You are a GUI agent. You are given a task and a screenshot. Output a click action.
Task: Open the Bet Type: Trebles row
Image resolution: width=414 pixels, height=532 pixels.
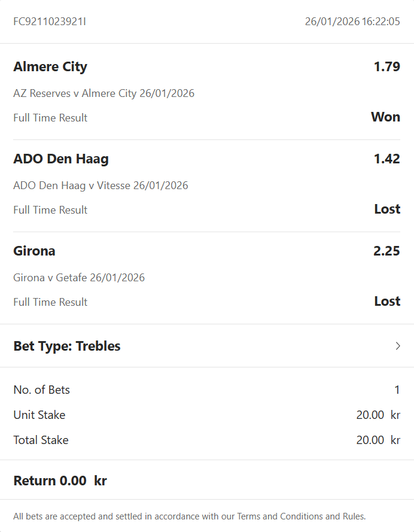(x=67, y=346)
